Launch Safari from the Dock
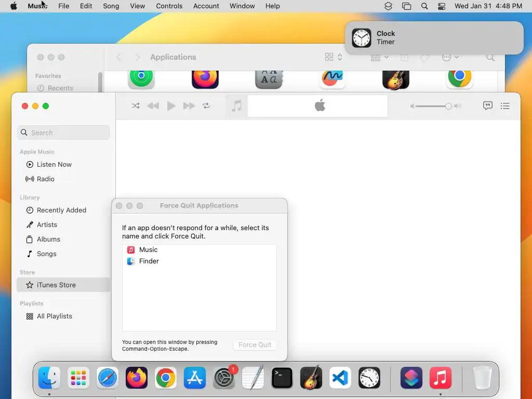The width and height of the screenshot is (532, 399). pyautogui.click(x=108, y=378)
